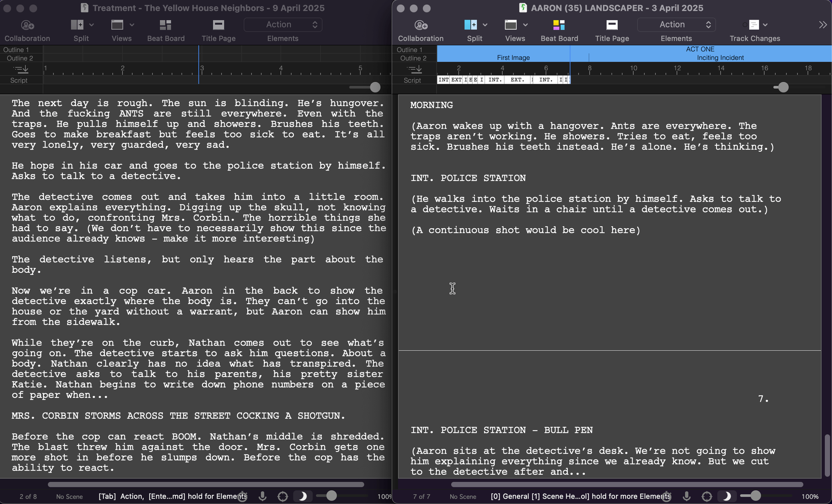Show more toolbar items with the double chevron

823,25
